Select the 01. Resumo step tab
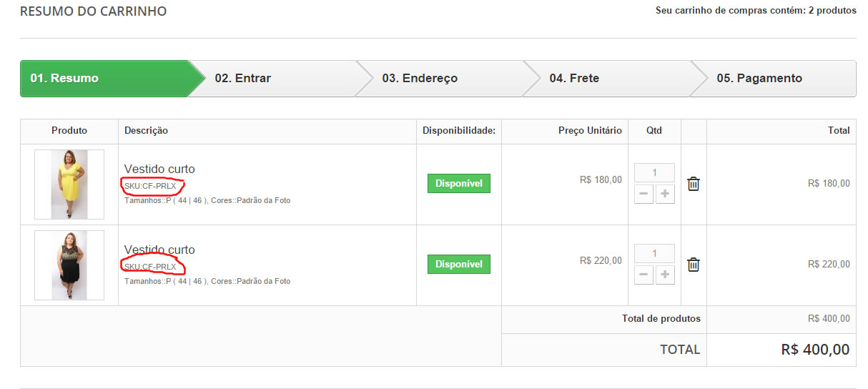Screen dimensions: 868x389 pos(104,79)
